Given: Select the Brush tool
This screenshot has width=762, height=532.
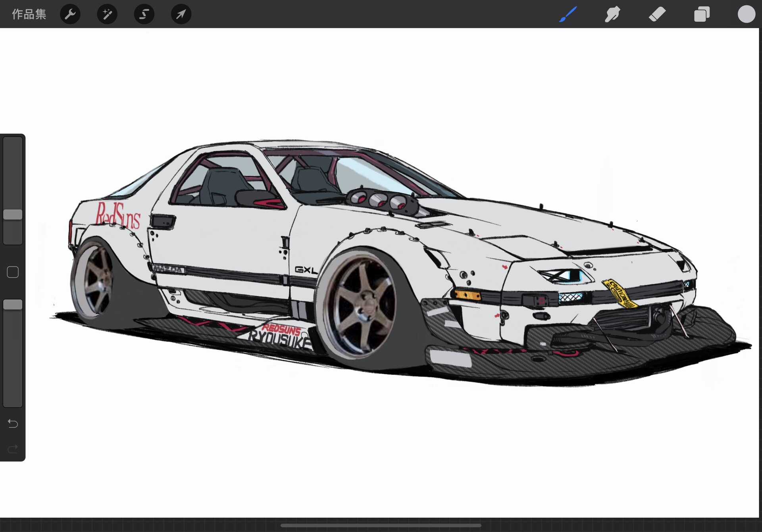Looking at the screenshot, I should tap(568, 14).
